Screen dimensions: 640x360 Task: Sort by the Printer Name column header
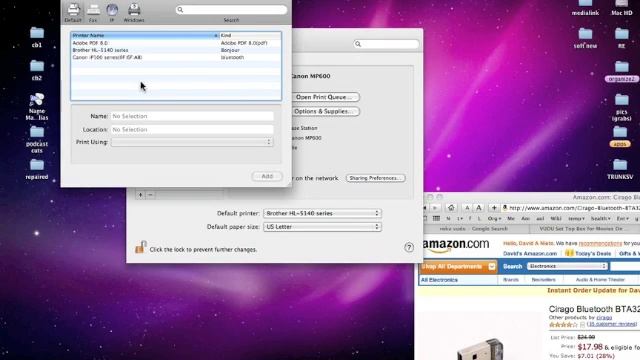[x=145, y=36]
